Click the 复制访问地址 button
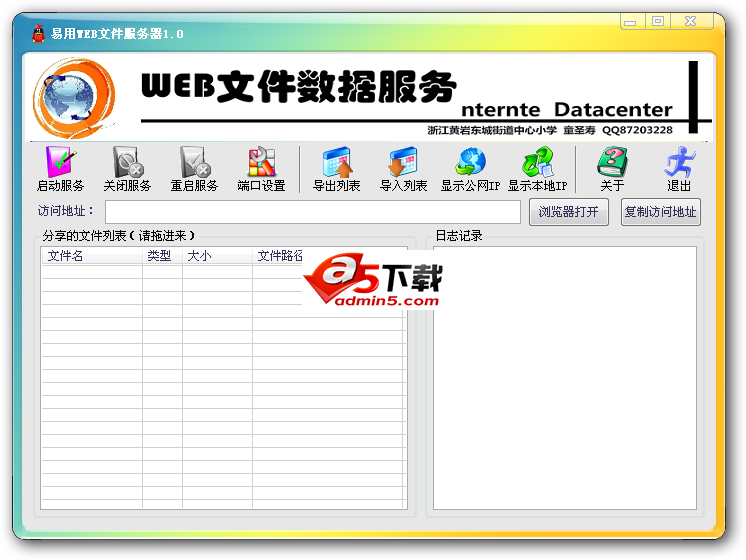Image resolution: width=746 pixels, height=560 pixels. [x=660, y=212]
